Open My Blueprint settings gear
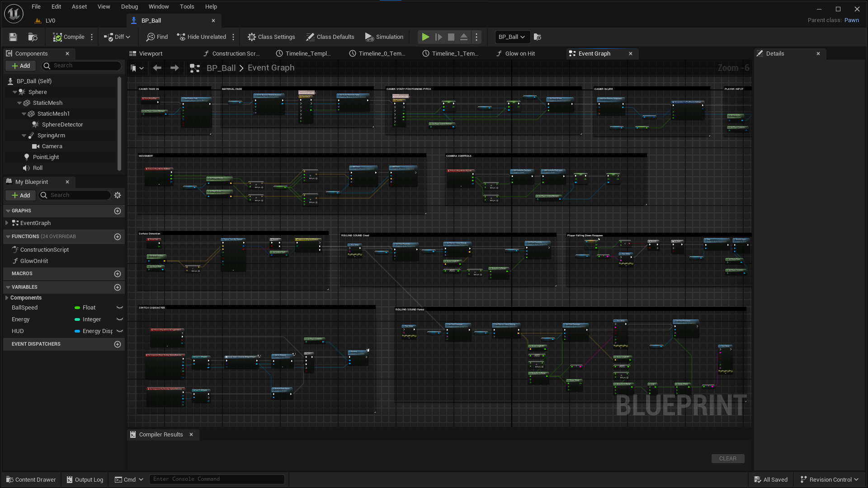 (x=118, y=195)
